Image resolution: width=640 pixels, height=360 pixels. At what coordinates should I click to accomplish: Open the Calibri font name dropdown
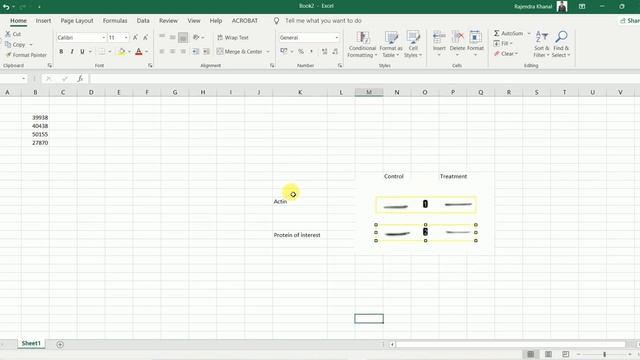point(103,38)
